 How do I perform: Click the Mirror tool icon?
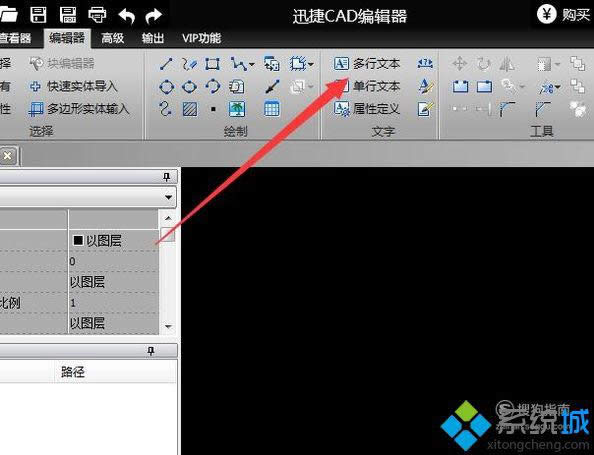pos(506,64)
